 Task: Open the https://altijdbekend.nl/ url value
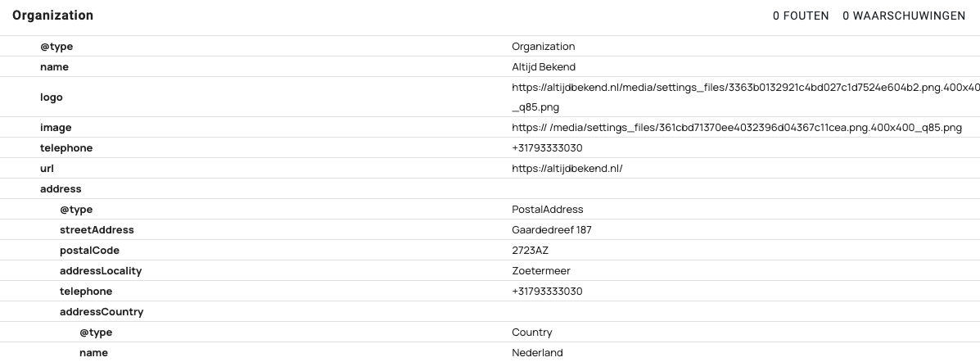(567, 169)
